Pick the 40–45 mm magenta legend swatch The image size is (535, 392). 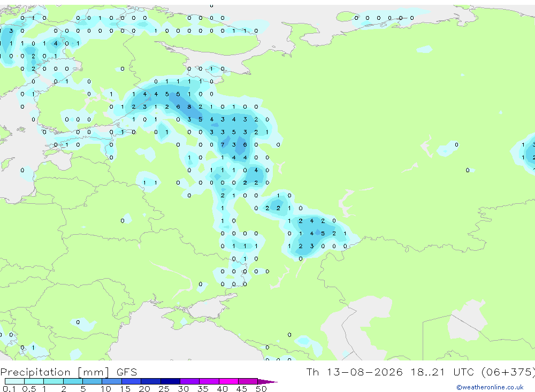(x=228, y=381)
